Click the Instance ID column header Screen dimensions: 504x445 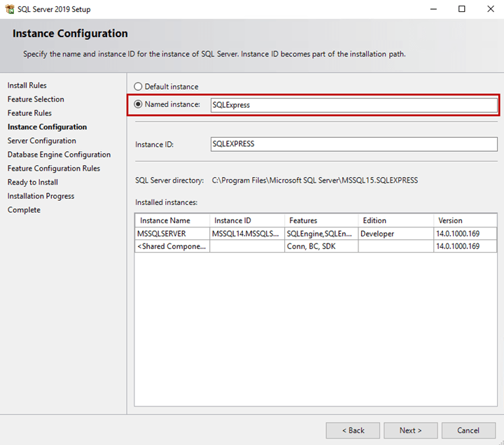click(247, 220)
